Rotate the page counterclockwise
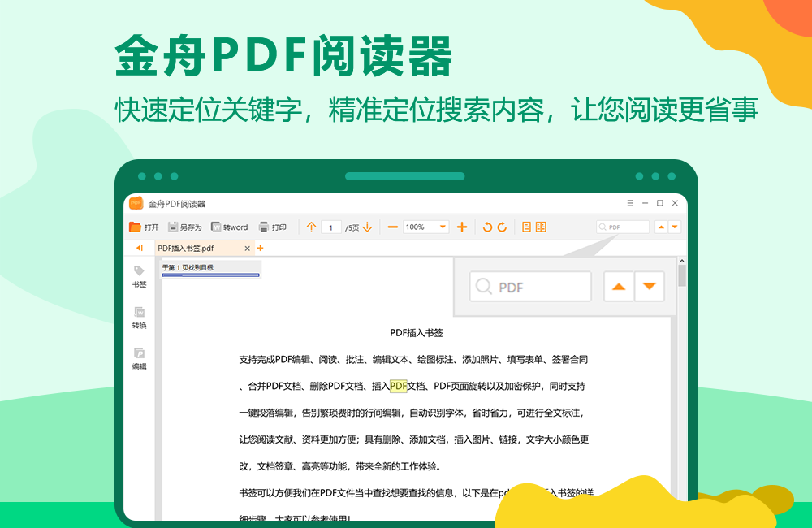The width and height of the screenshot is (812, 528). pos(486,227)
